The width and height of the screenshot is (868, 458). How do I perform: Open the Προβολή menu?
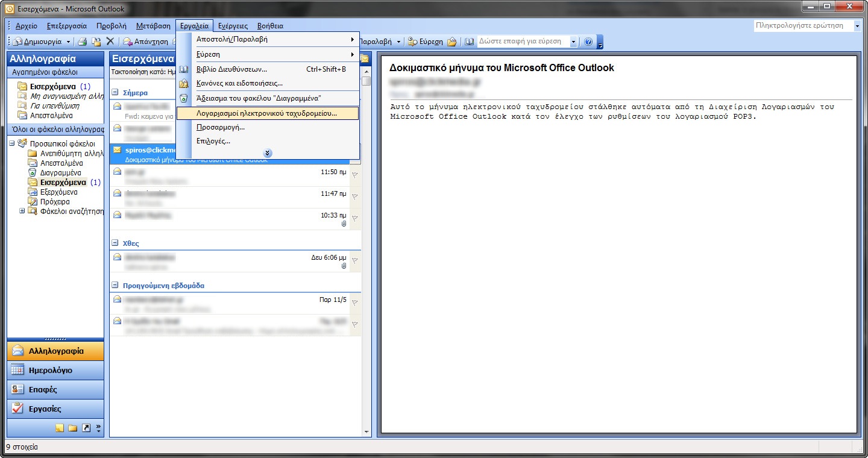coord(112,26)
